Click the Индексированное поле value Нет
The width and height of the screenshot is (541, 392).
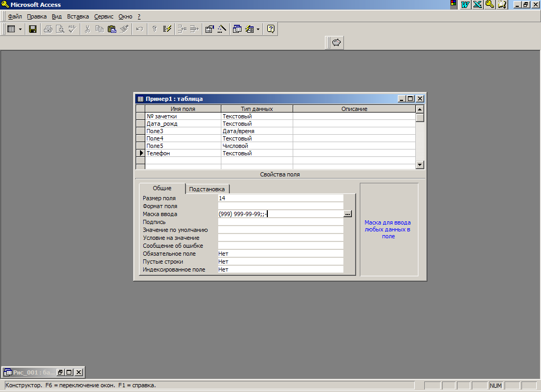[x=281, y=269]
